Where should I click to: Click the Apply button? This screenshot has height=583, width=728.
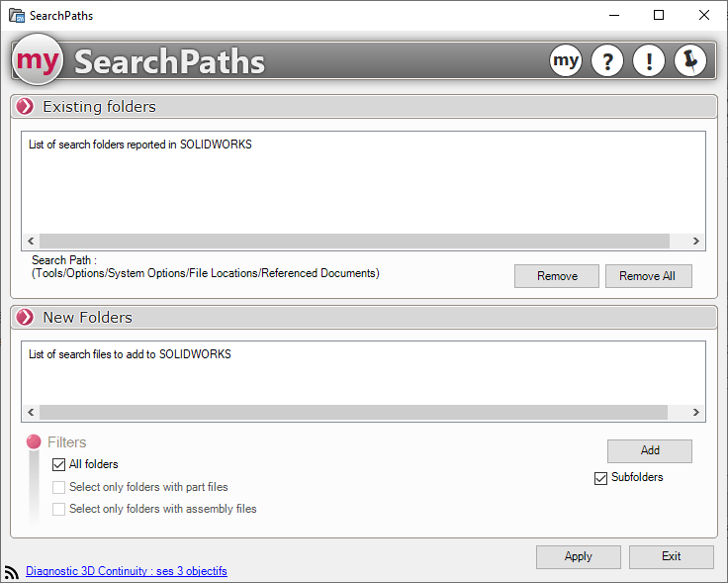click(579, 557)
